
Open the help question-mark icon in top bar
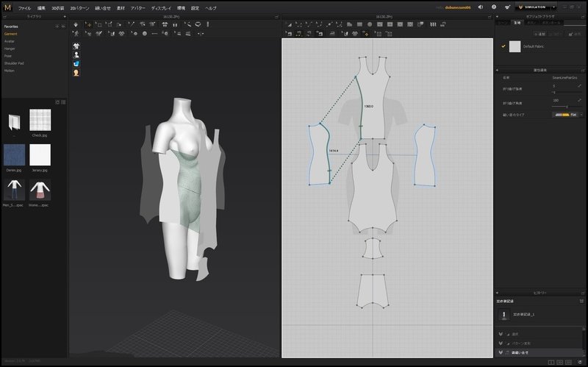click(x=494, y=7)
